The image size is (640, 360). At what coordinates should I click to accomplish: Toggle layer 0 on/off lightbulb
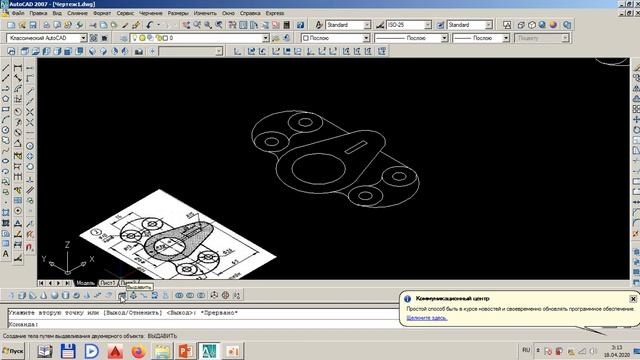[134, 38]
